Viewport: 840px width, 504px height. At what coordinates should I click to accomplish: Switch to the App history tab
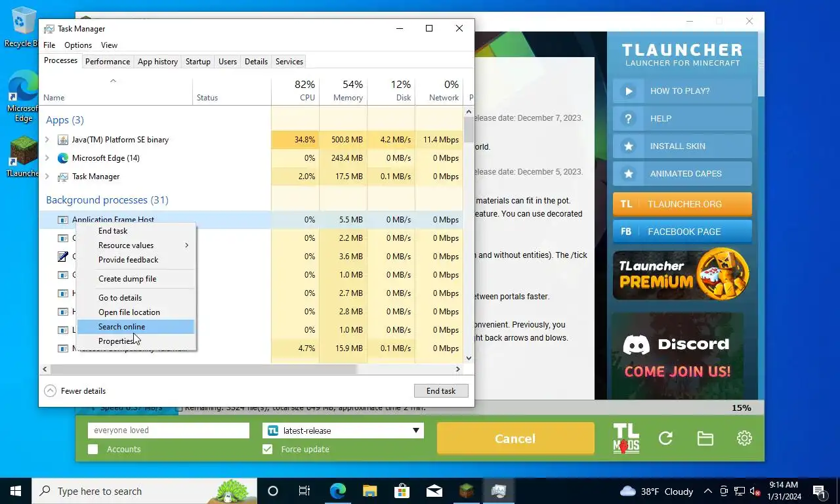pos(157,62)
